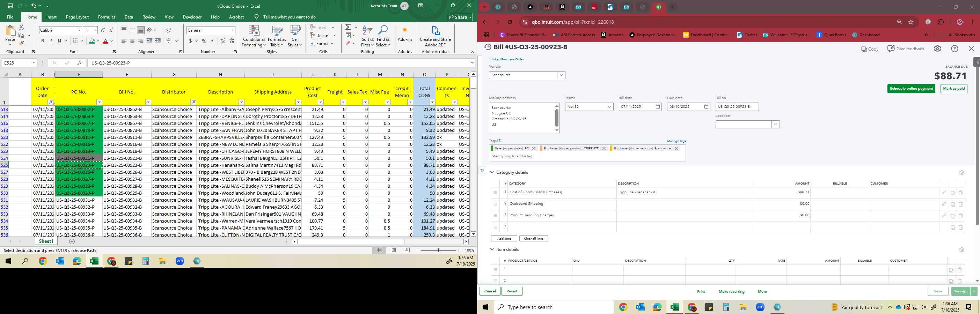Click Mark as paid button

[x=954, y=89]
